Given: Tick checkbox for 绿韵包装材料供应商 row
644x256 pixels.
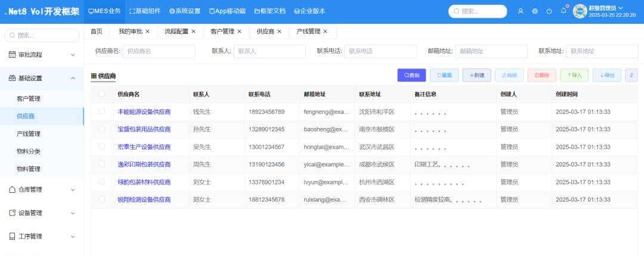Looking at the screenshot, I should (x=102, y=182).
